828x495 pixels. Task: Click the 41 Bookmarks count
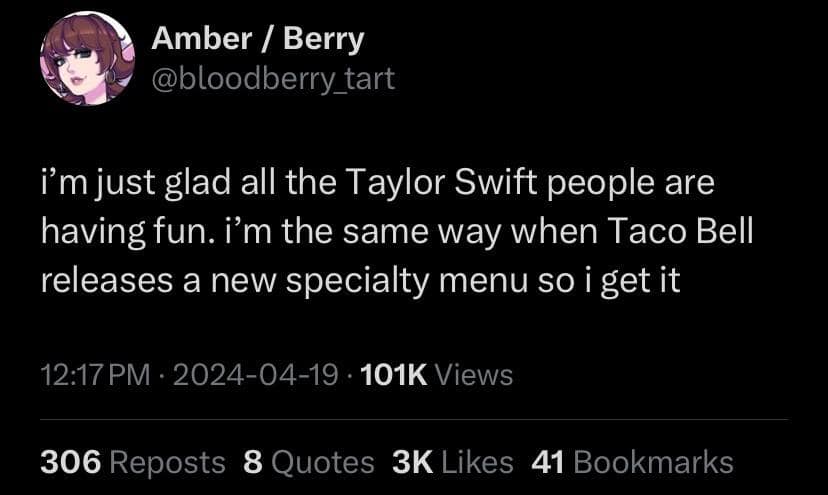click(x=632, y=461)
